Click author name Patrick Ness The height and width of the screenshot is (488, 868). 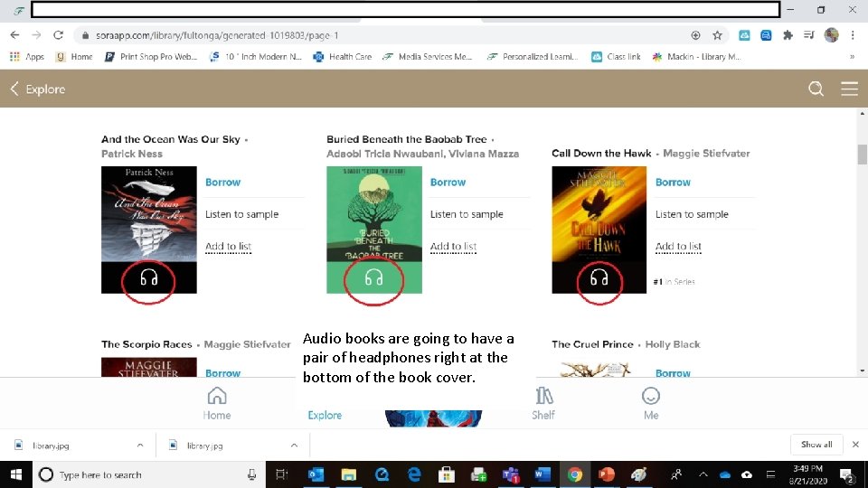click(x=132, y=154)
